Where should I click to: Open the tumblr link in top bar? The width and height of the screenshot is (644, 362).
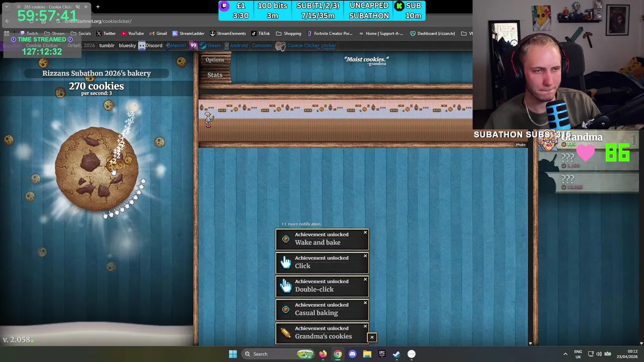(x=107, y=46)
